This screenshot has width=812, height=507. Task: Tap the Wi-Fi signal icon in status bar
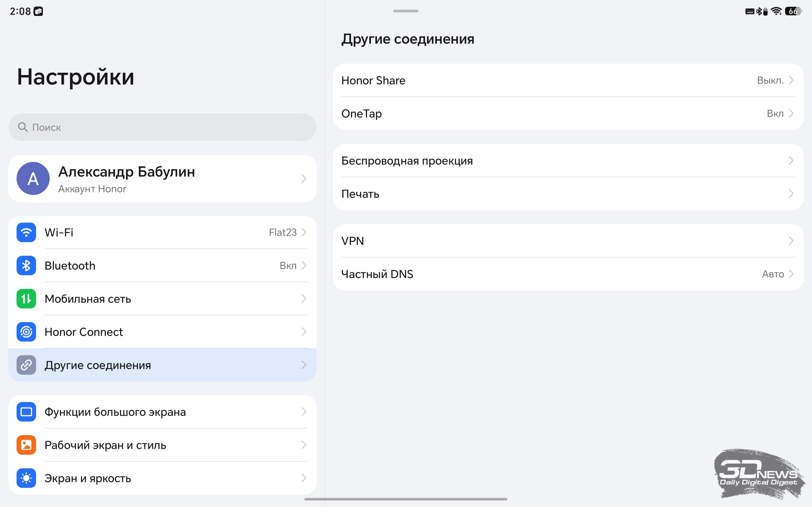(x=776, y=11)
